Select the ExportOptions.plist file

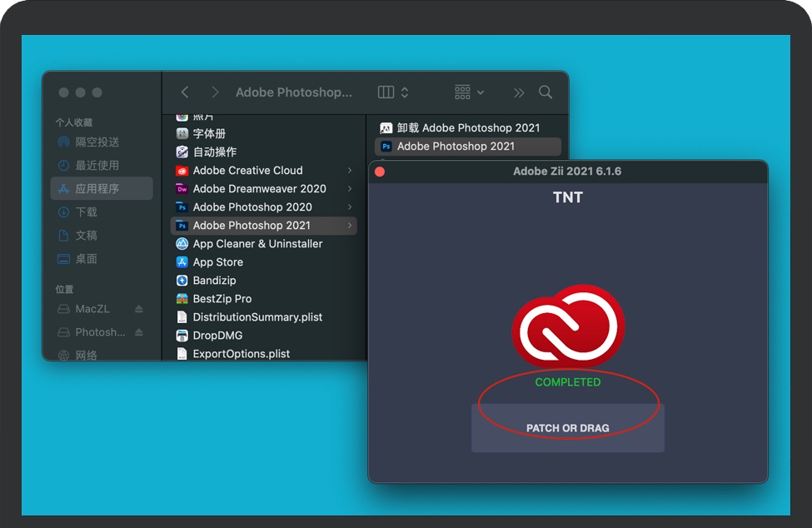click(264, 354)
